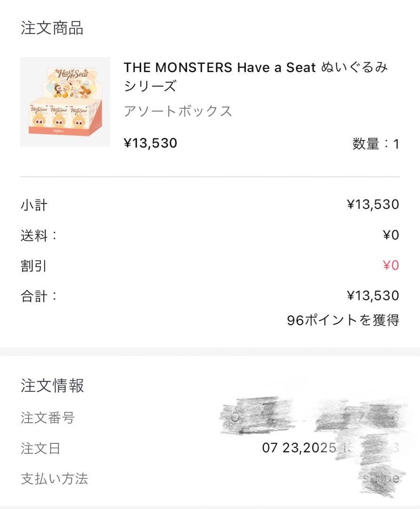
Task: Open THE MONSTERS Have a Seat product title
Action: tap(256, 77)
